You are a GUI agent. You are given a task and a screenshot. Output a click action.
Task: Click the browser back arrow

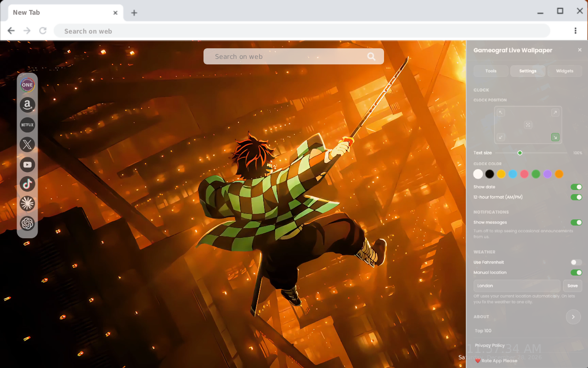(11, 31)
